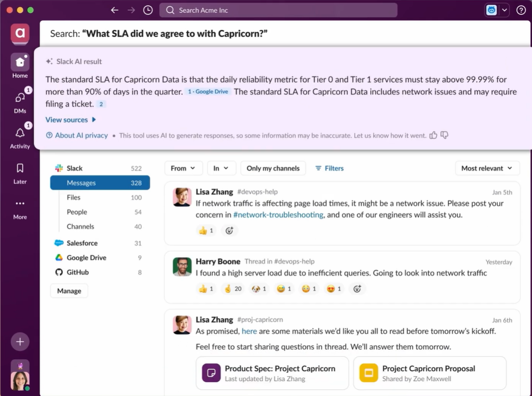Viewport: 532px width, 396px height.
Task: Click thumbs up reaction on Lisa Zhang's Jan 5th message
Action: pos(206,231)
